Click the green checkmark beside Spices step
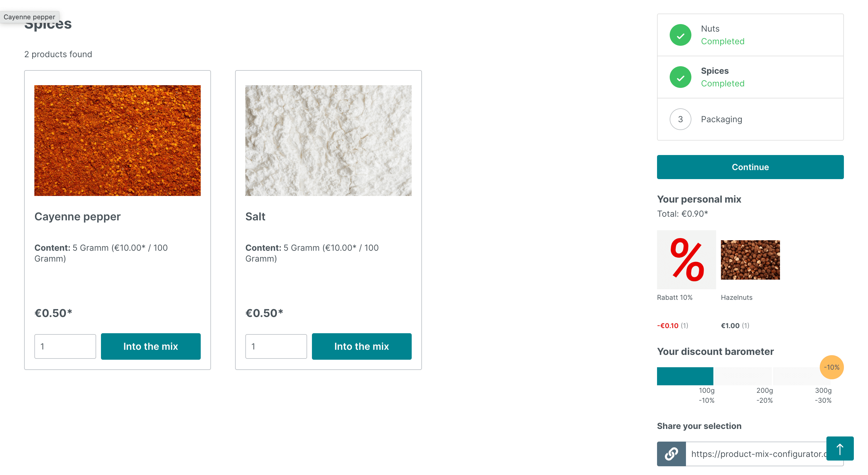Screen dimensions: 868x475 (680, 77)
